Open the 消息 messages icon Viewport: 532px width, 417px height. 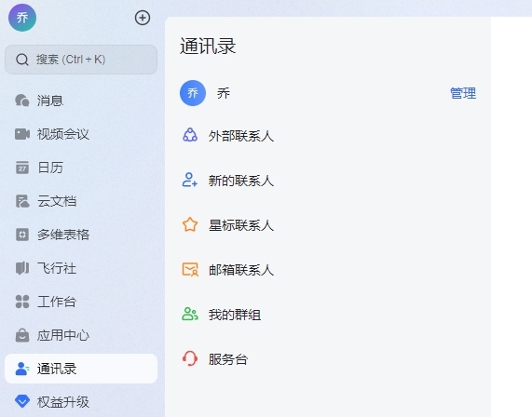pos(22,101)
